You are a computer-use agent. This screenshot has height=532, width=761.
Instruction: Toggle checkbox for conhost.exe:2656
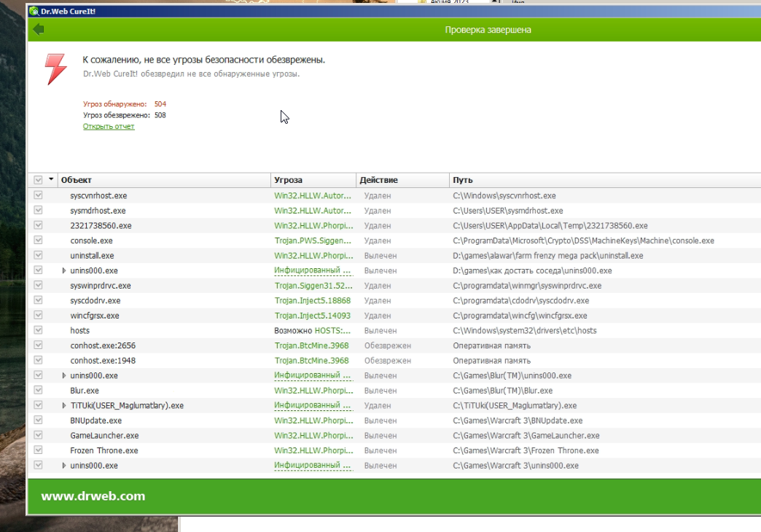(38, 345)
